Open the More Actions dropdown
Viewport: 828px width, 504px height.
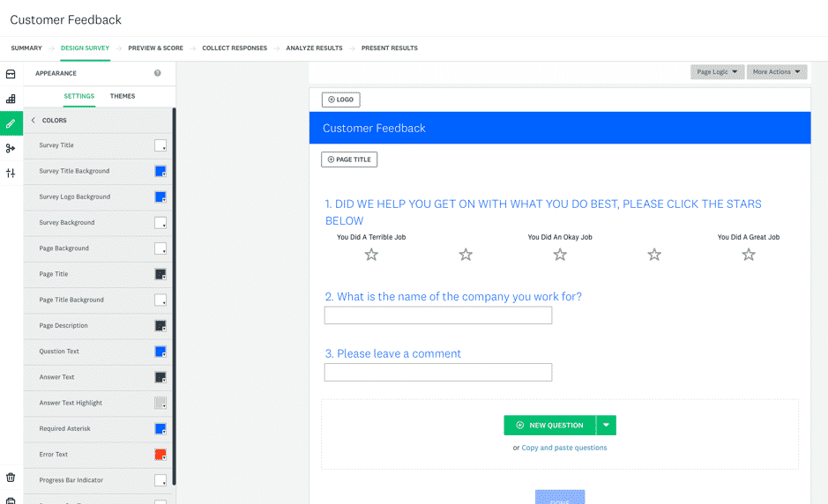click(x=777, y=71)
